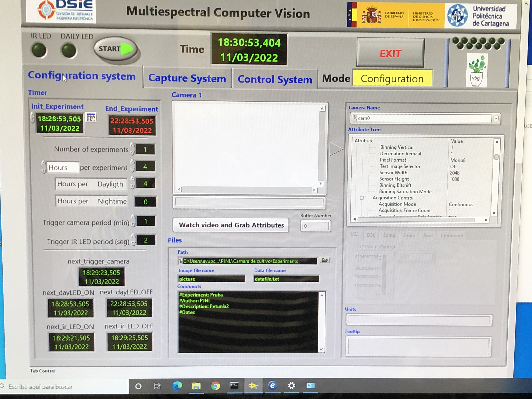Open Microsoft Edge from the taskbar
This screenshot has width=532, height=399.
[x=177, y=386]
